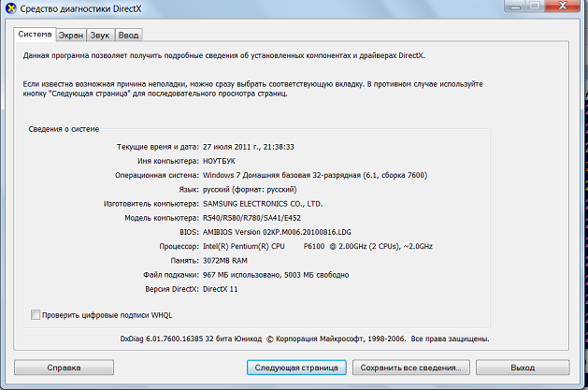The width and height of the screenshot is (588, 390).
Task: Switch to the Система tab
Action: click(x=35, y=35)
